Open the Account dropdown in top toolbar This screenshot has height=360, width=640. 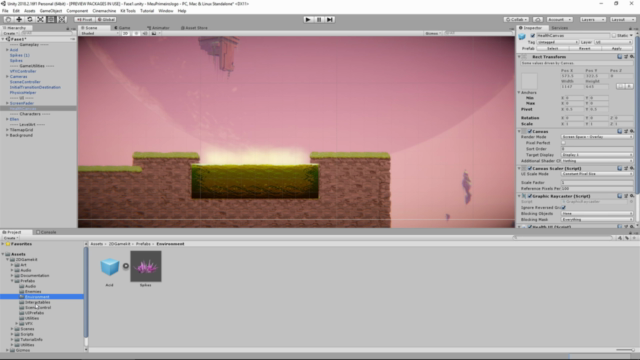tap(560, 19)
